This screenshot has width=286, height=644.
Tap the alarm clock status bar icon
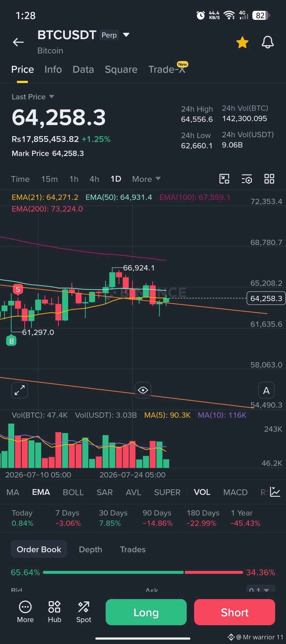tap(200, 15)
